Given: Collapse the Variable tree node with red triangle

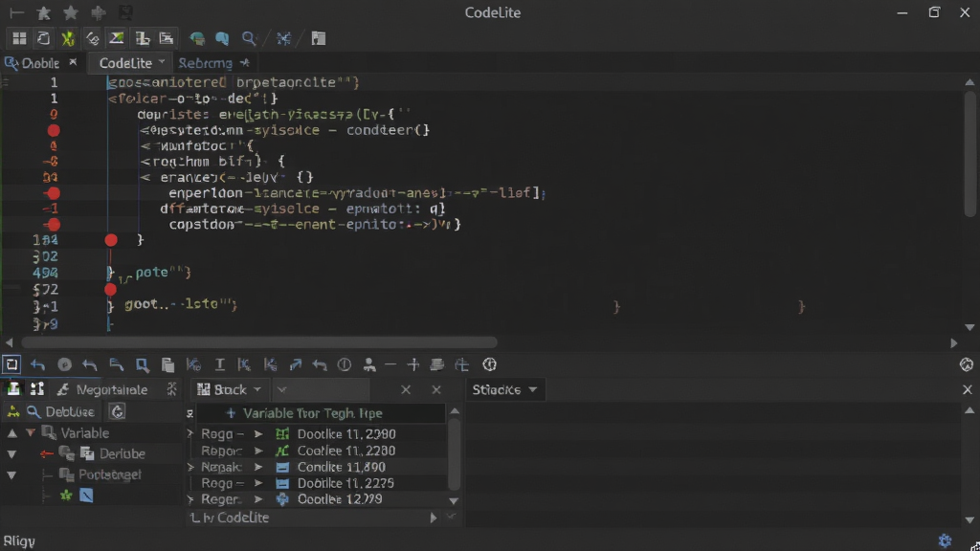Looking at the screenshot, I should point(31,432).
